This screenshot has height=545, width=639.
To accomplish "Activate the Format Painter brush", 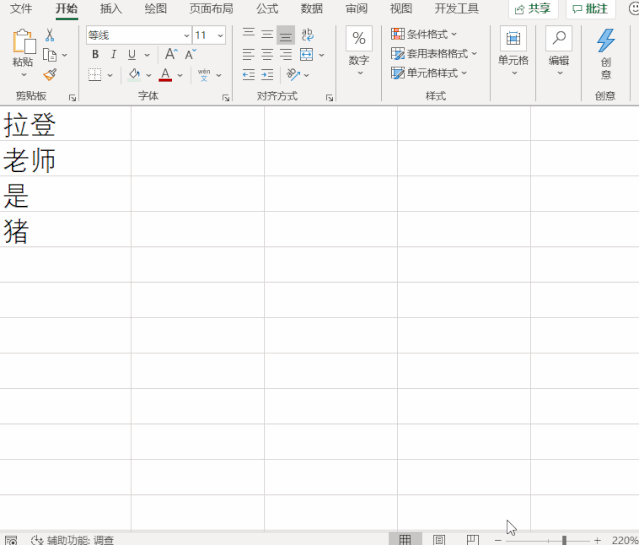I will point(50,75).
